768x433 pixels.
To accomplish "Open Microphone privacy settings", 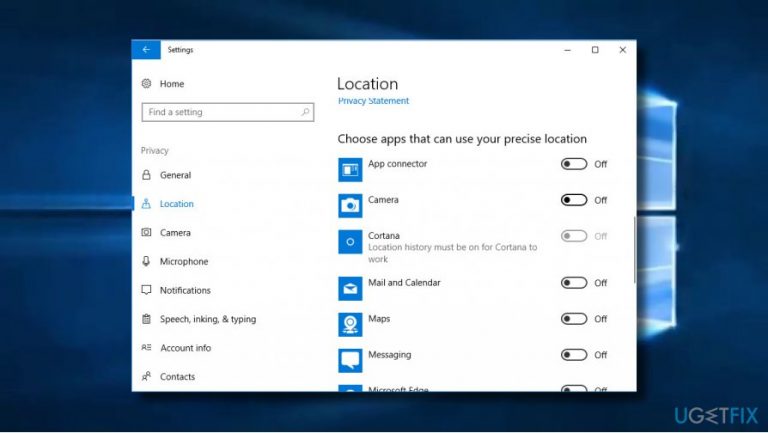I will [x=184, y=262].
